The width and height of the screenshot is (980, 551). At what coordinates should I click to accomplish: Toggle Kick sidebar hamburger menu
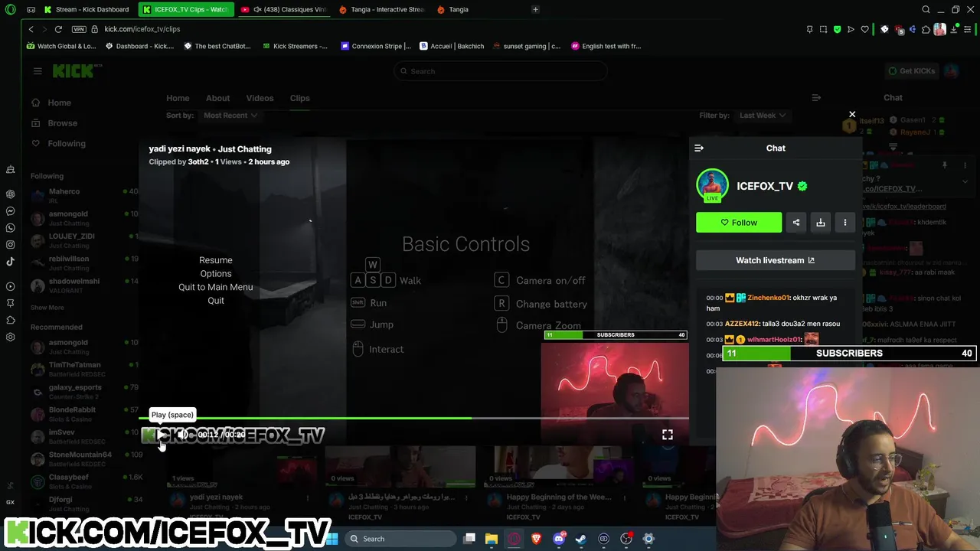click(38, 71)
